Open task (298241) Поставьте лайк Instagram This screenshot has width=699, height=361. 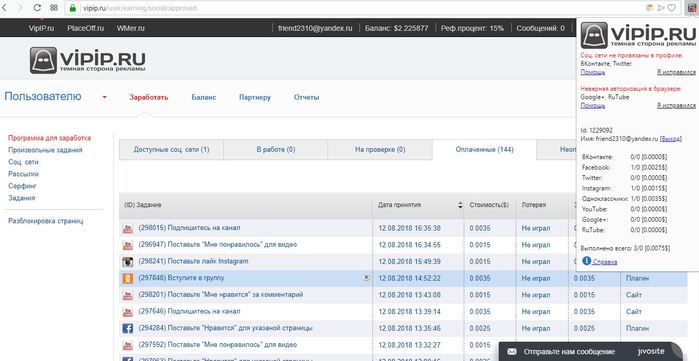(x=193, y=261)
